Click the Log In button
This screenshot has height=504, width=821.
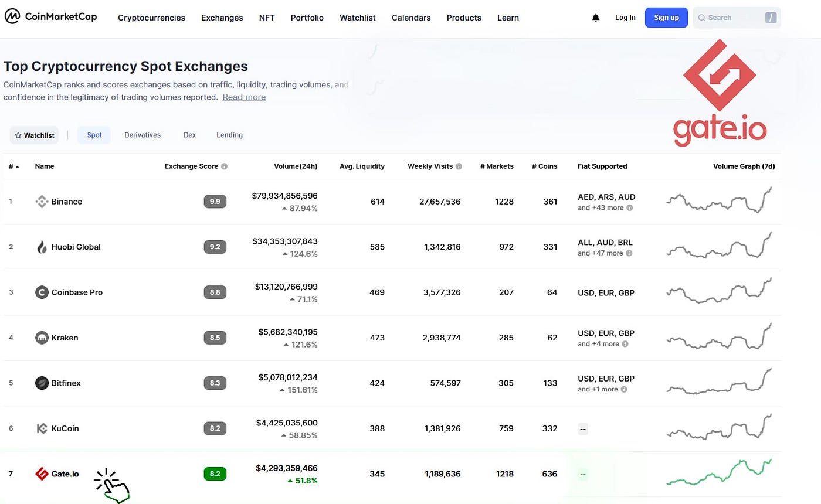tap(625, 18)
